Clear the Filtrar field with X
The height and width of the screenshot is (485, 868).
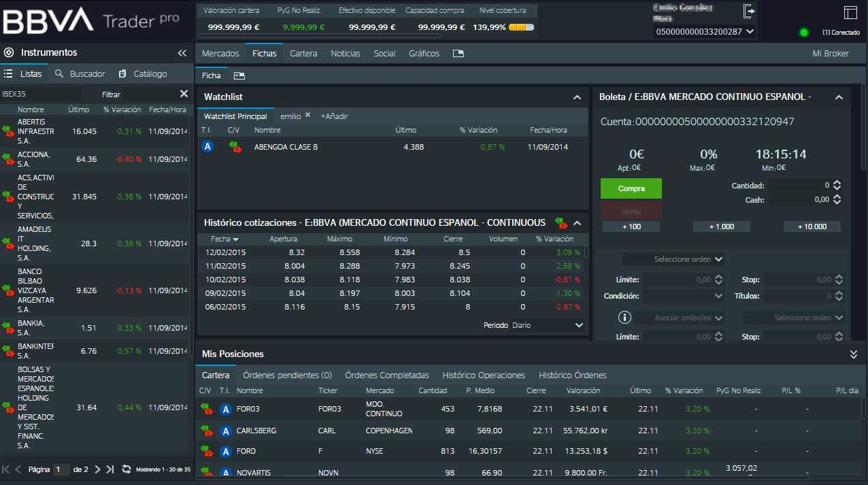coord(184,94)
